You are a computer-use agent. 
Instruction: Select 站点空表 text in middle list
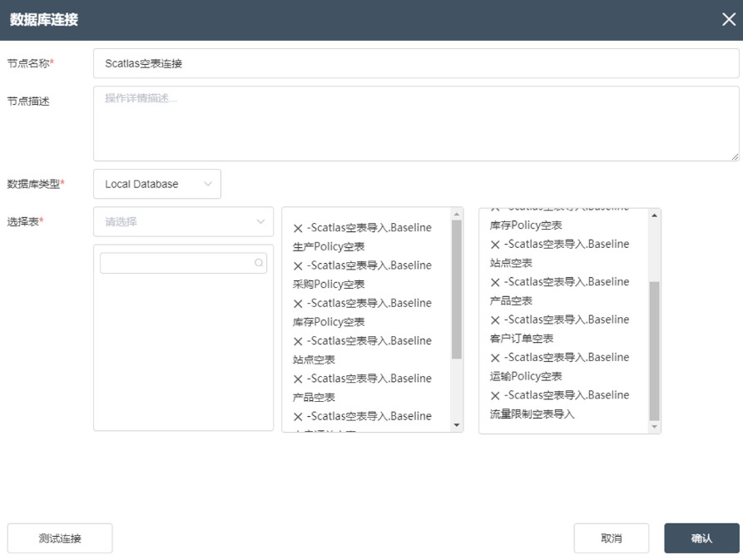pyautogui.click(x=314, y=359)
